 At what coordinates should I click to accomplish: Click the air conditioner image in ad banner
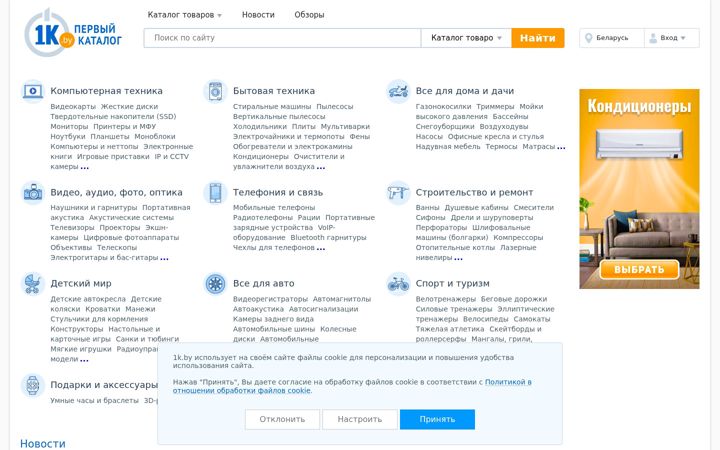(x=639, y=145)
